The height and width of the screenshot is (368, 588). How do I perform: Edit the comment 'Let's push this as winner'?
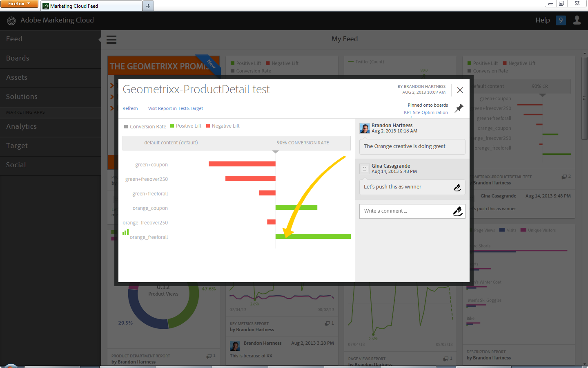click(457, 187)
